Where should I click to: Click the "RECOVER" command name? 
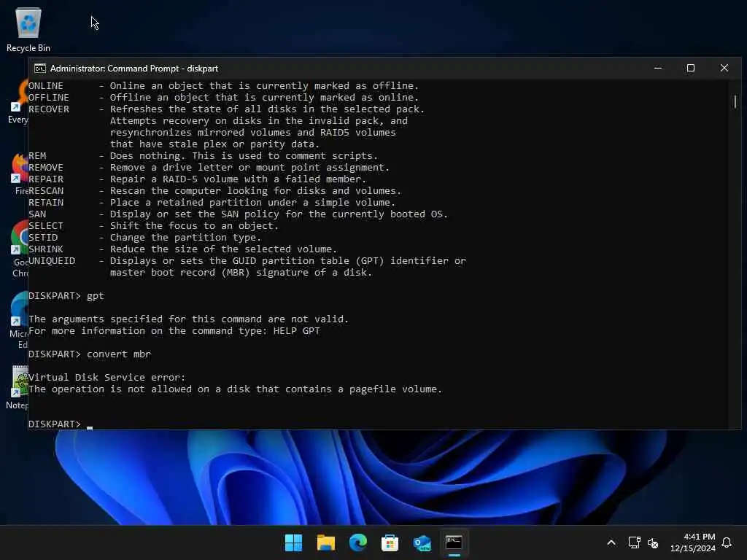[49, 109]
